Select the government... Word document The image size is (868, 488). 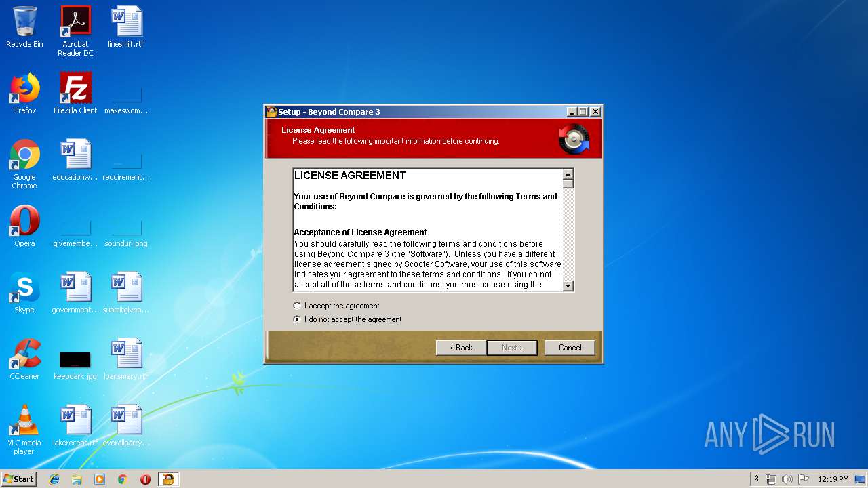[75, 293]
